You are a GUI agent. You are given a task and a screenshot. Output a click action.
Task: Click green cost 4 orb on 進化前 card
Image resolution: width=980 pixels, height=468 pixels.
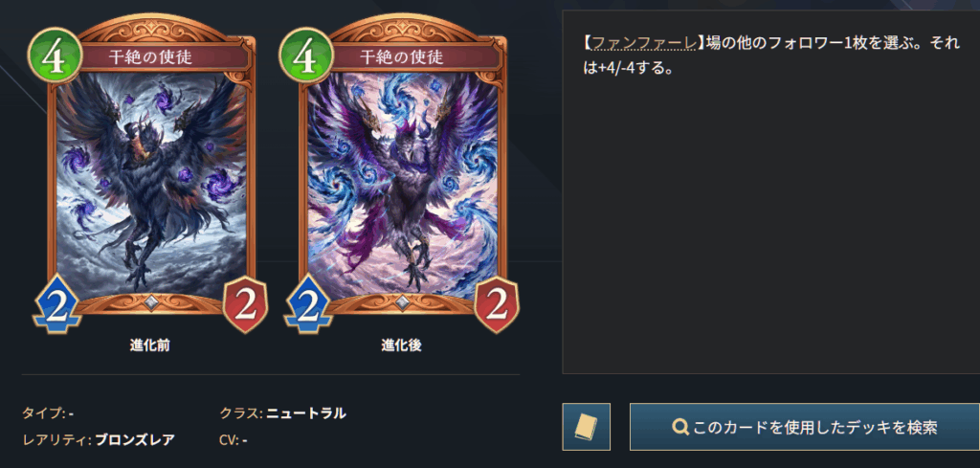[x=55, y=55]
